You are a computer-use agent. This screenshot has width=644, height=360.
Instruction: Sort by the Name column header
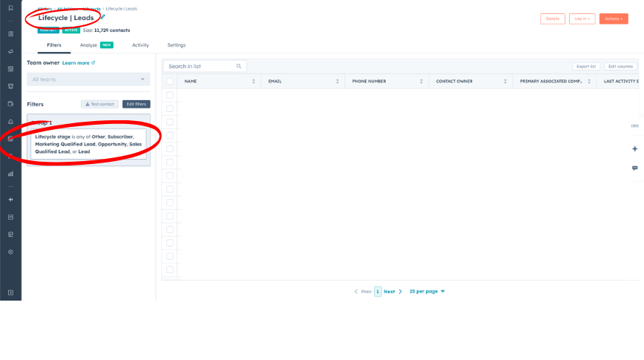click(191, 81)
